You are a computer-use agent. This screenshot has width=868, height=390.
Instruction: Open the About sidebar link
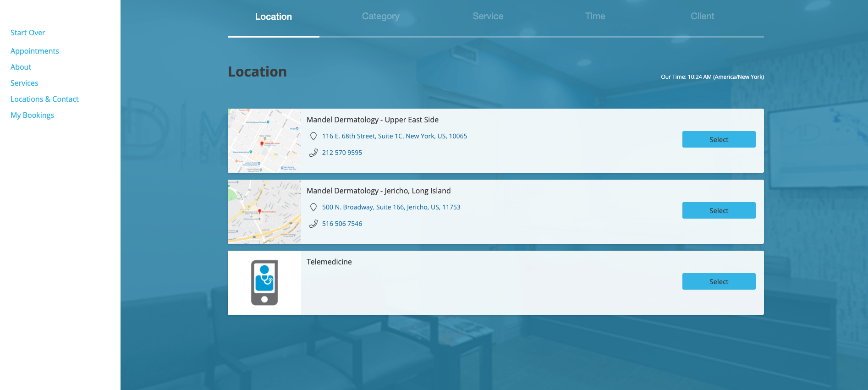[21, 67]
